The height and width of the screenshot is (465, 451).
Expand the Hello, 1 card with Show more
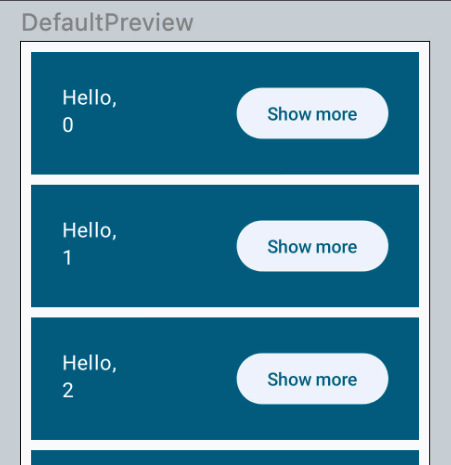click(x=312, y=246)
